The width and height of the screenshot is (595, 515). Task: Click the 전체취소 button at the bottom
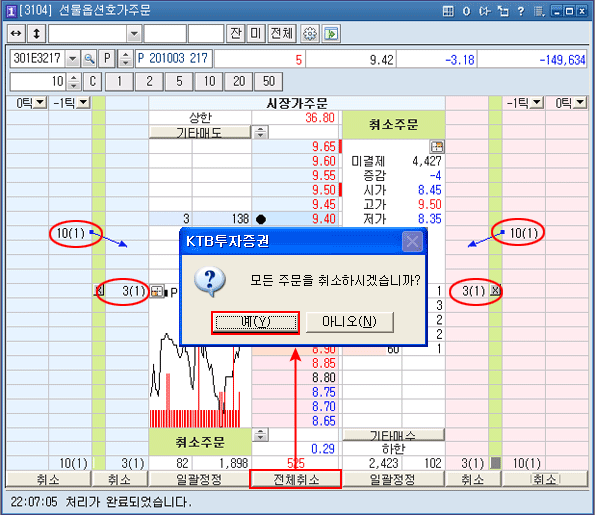296,479
